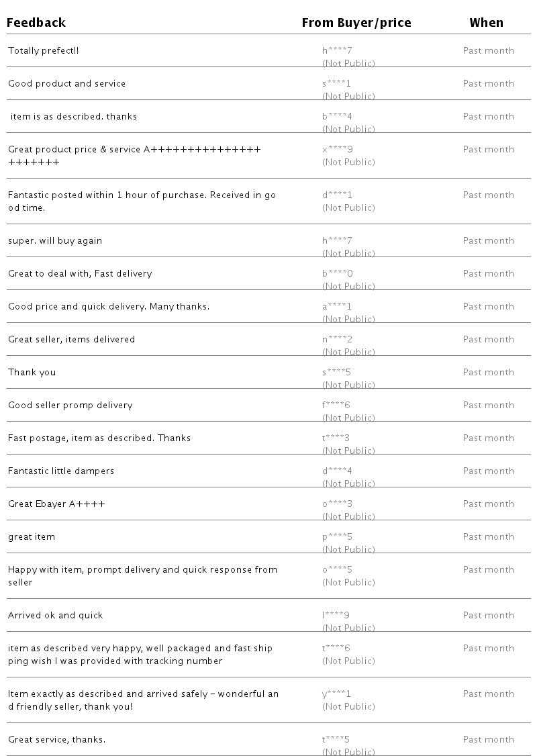Screen dimensions: 537x756
Task: Click "Not Public" price under buyer p****5
Action: (x=348, y=549)
